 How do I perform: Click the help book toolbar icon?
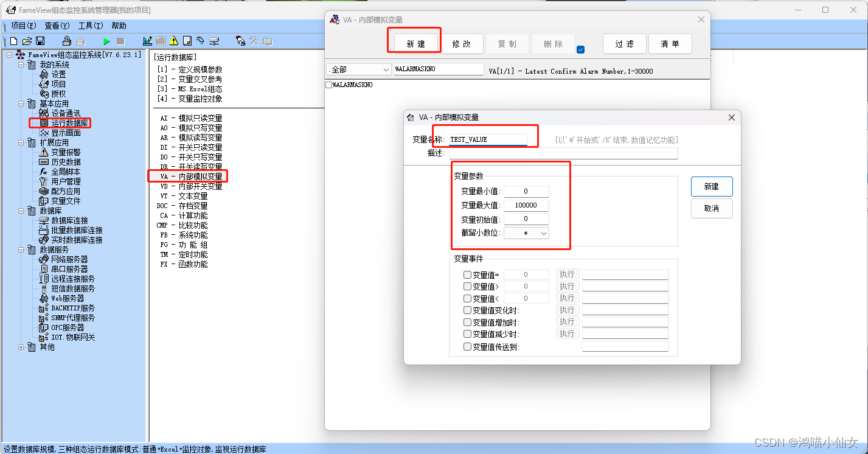266,41
